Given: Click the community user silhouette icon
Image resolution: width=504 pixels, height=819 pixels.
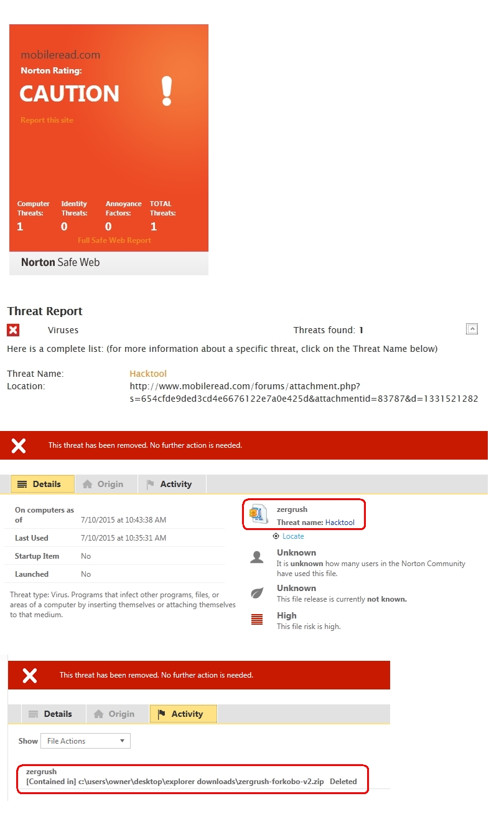Looking at the screenshot, I should pyautogui.click(x=257, y=557).
